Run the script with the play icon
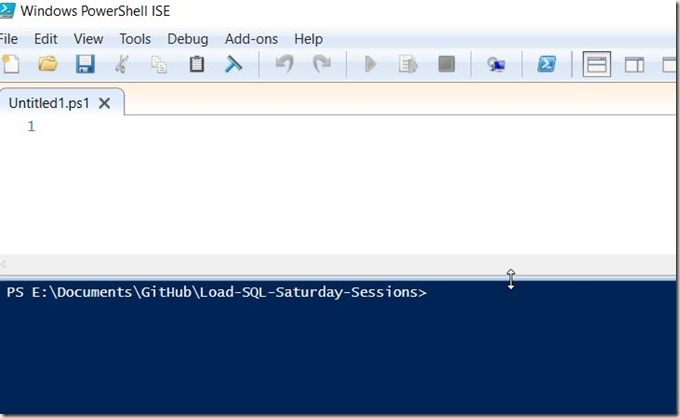The width and height of the screenshot is (680, 418). pyautogui.click(x=370, y=64)
